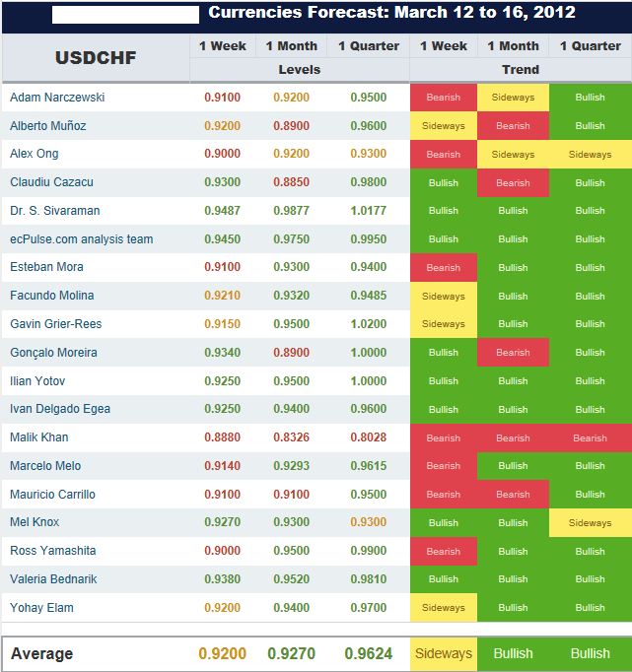Select the 1 Week header under Trend

pos(444,46)
